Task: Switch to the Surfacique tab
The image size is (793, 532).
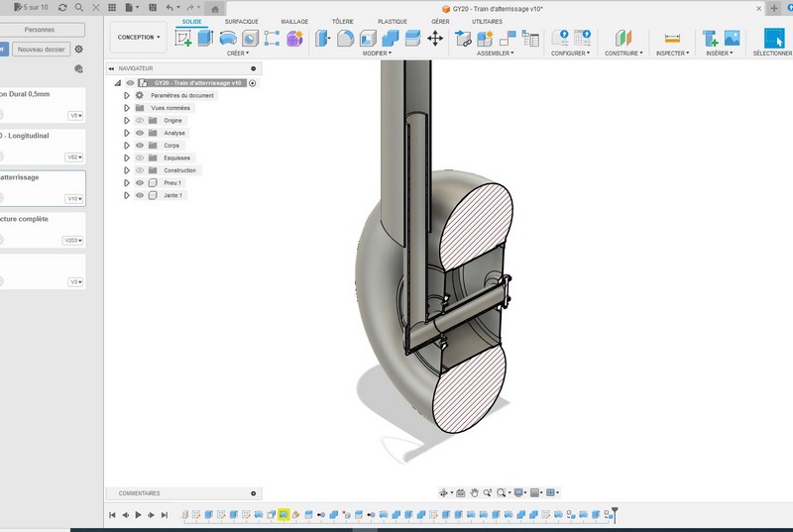Action: (x=241, y=21)
